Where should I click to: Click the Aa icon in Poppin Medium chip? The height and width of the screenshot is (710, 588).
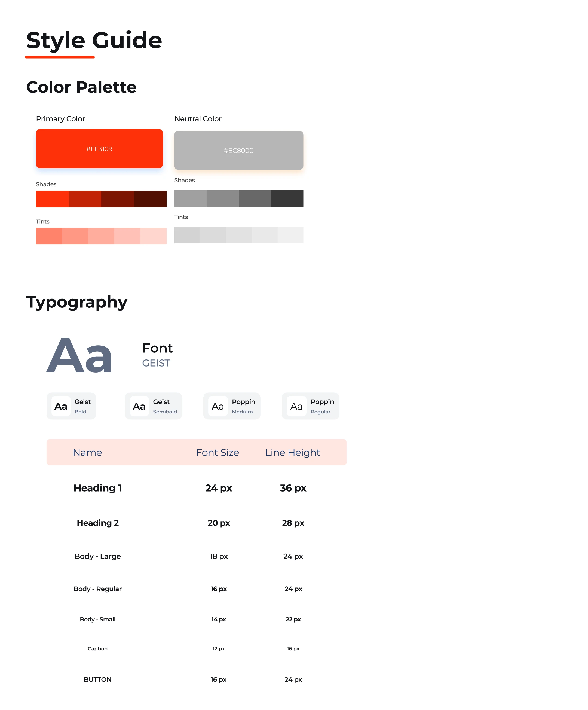click(218, 406)
